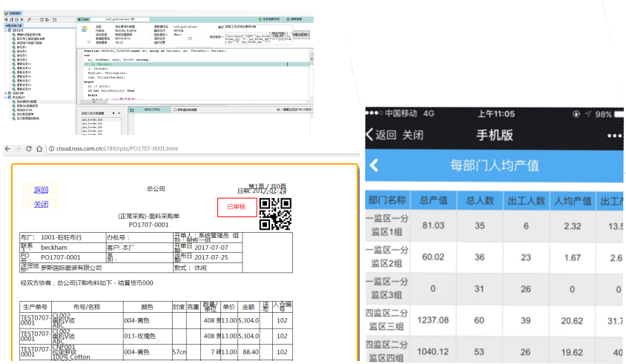The image size is (626, 364).
Task: Click the 81.03 value in phone table
Action: (434, 226)
